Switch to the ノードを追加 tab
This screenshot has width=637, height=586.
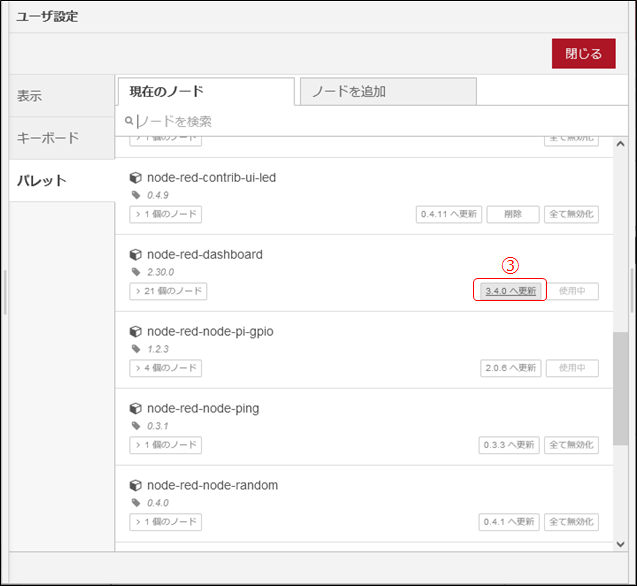pos(387,92)
